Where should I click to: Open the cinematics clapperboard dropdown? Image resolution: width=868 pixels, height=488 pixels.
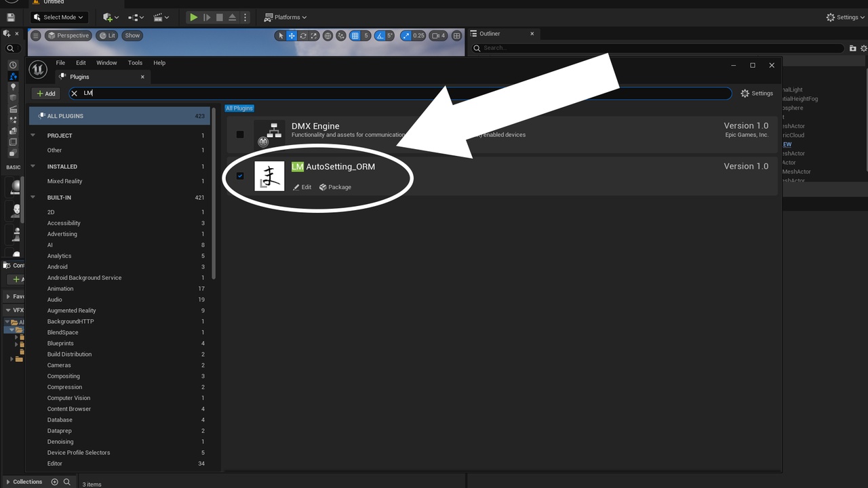pos(161,17)
